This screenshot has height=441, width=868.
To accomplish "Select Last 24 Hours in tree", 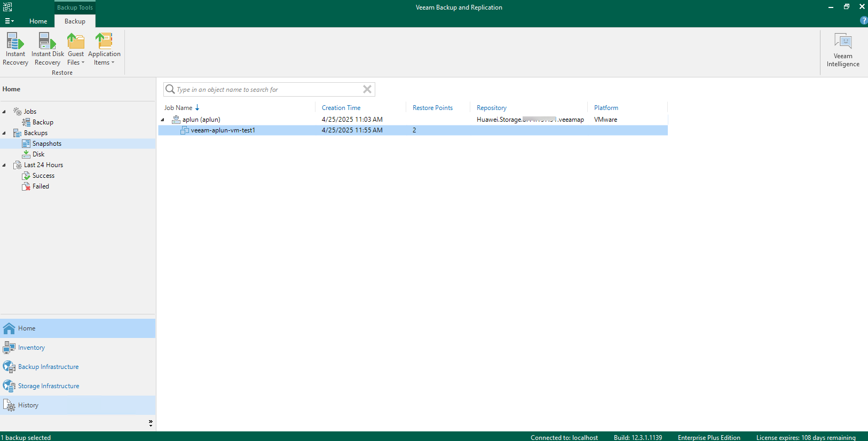I will click(x=43, y=165).
